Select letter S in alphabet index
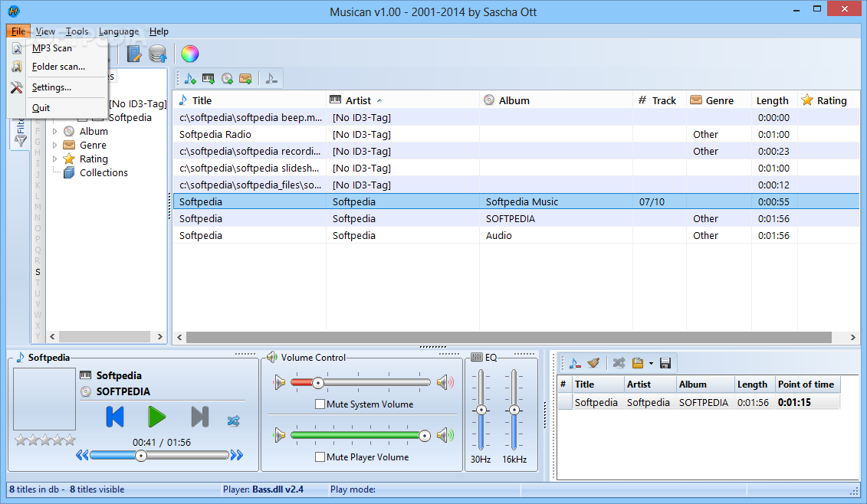 coord(38,272)
